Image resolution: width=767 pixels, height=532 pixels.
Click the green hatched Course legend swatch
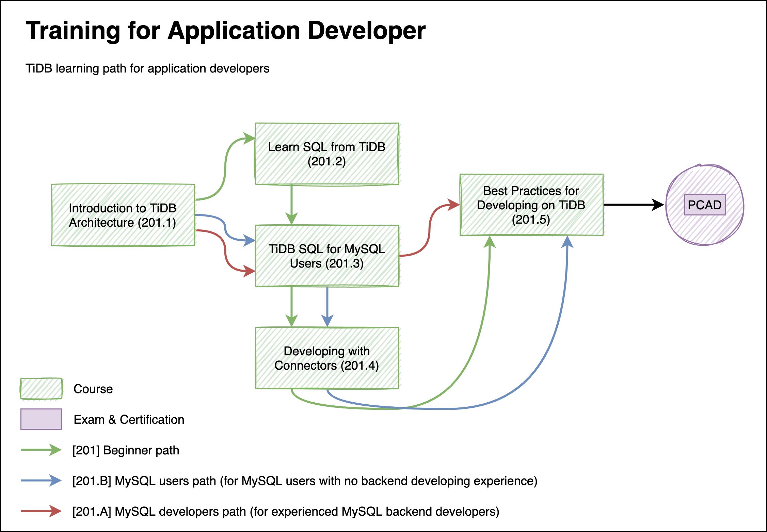pos(41,389)
